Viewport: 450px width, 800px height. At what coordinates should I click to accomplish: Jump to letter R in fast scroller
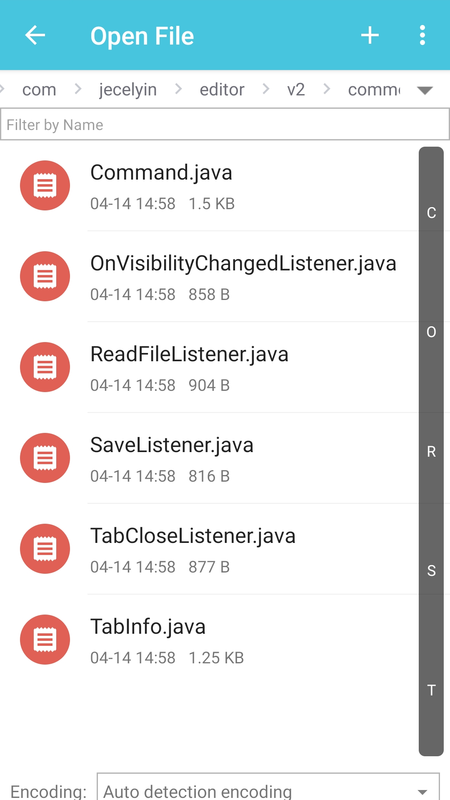point(431,452)
